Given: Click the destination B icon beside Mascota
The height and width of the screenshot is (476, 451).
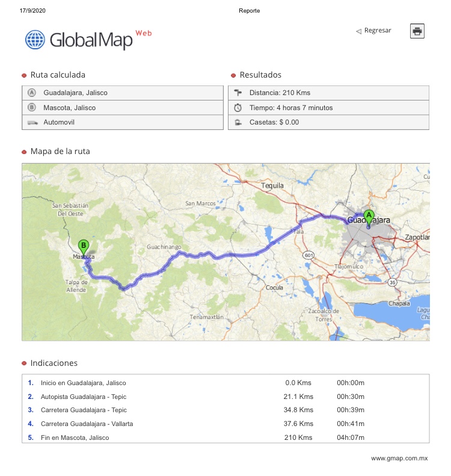Looking at the screenshot, I should [32, 108].
